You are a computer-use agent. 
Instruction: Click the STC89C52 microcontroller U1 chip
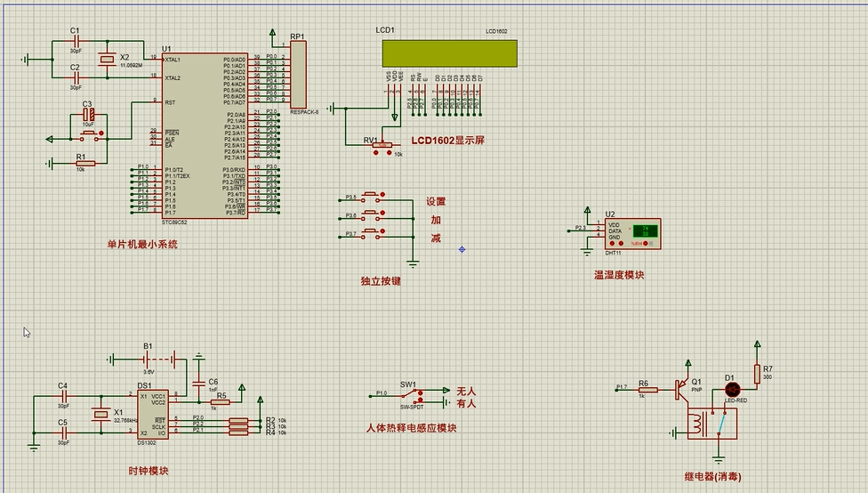[205, 133]
